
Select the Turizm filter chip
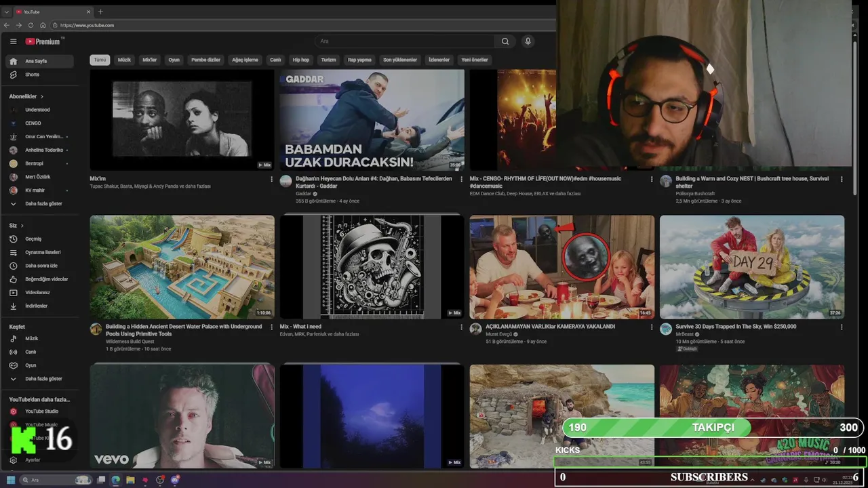(x=328, y=60)
